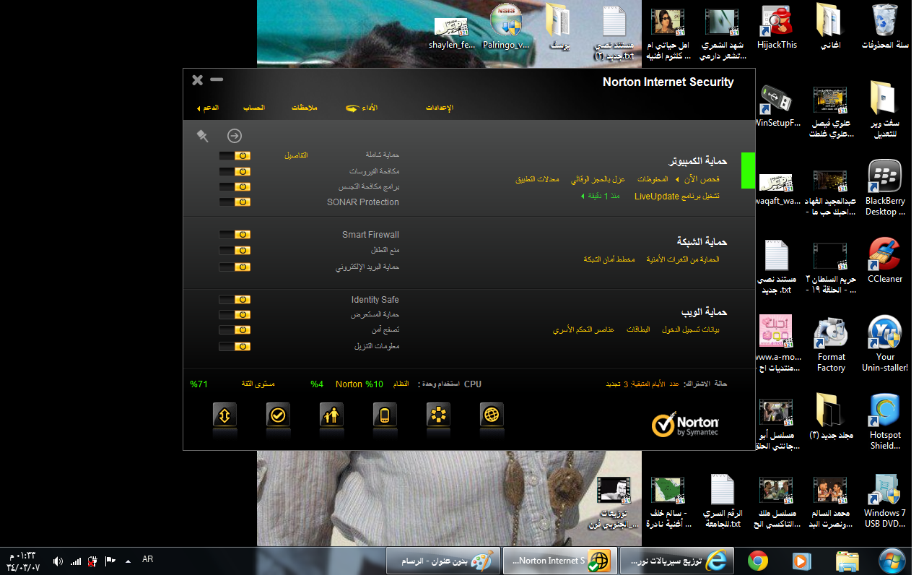Toggle the منع التطفل switch

coord(235,250)
